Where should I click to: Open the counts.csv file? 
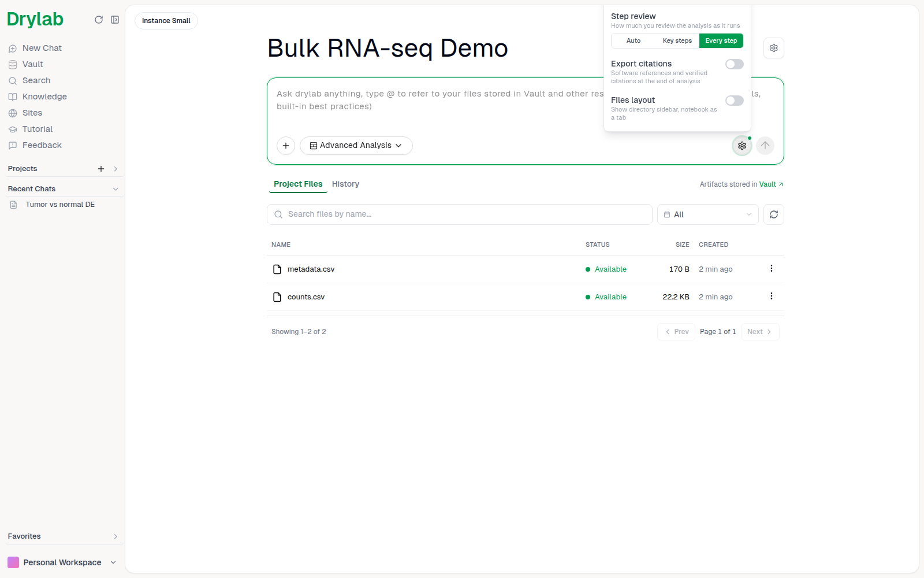pyautogui.click(x=306, y=297)
